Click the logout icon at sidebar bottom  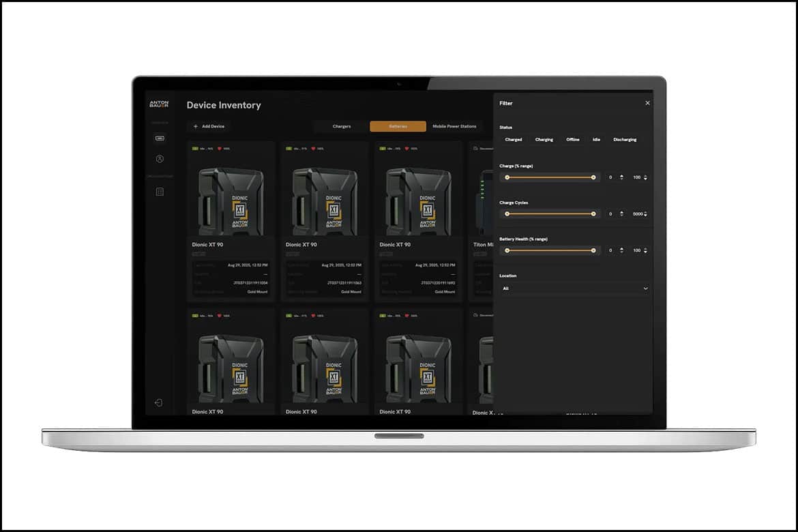(x=159, y=402)
